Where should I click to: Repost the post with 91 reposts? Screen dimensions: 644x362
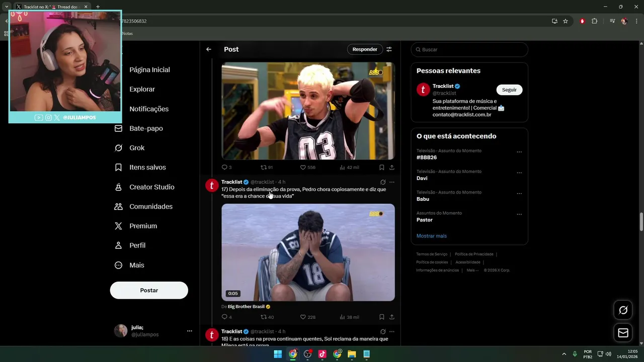[x=267, y=167]
